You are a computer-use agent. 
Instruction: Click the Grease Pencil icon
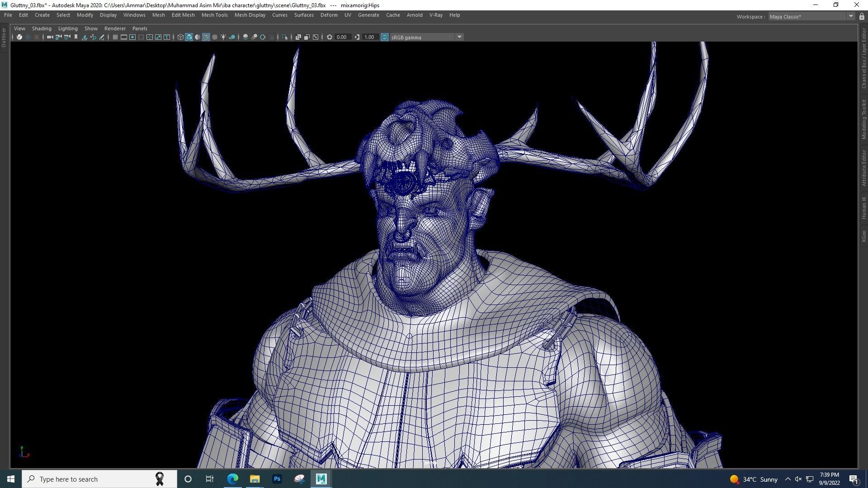point(102,37)
